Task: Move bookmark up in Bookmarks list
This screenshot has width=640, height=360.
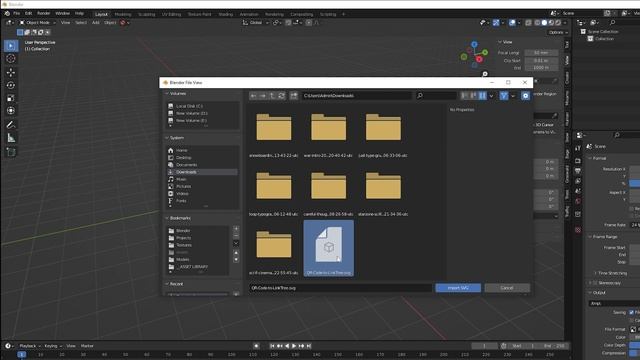Action: (236, 253)
